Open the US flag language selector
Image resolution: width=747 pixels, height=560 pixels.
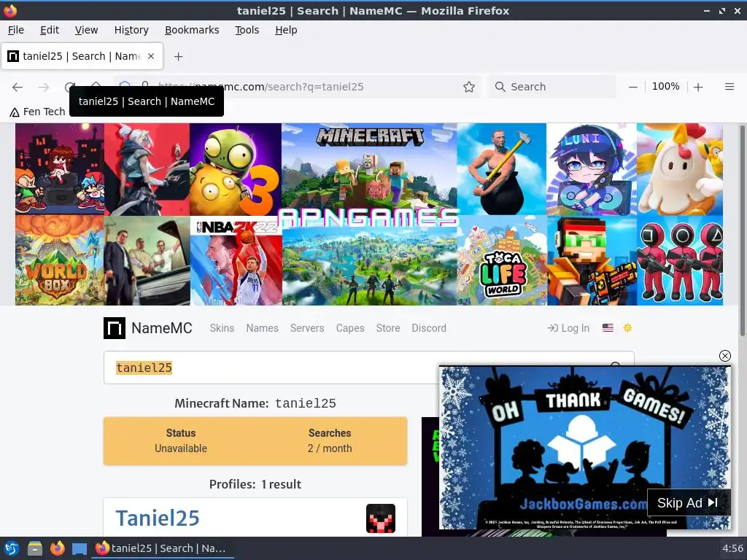(x=608, y=327)
